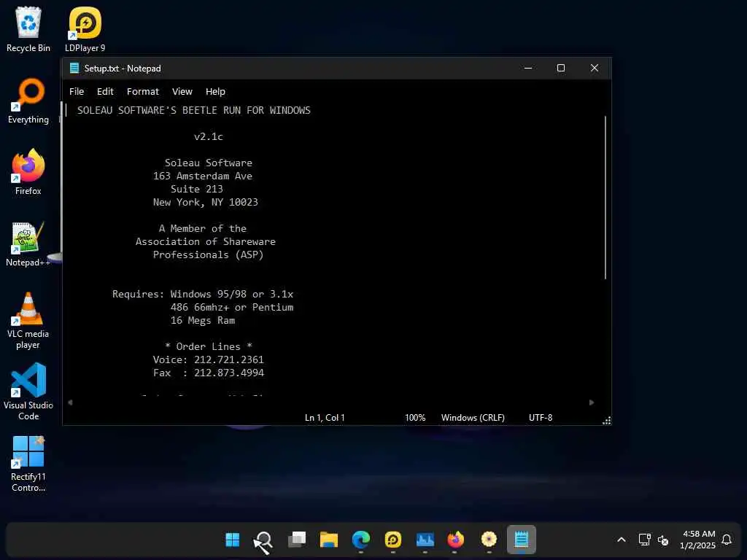Click the 'Fax : 212.873.4994' line
Viewport: 747px width, 560px height.
pos(208,373)
